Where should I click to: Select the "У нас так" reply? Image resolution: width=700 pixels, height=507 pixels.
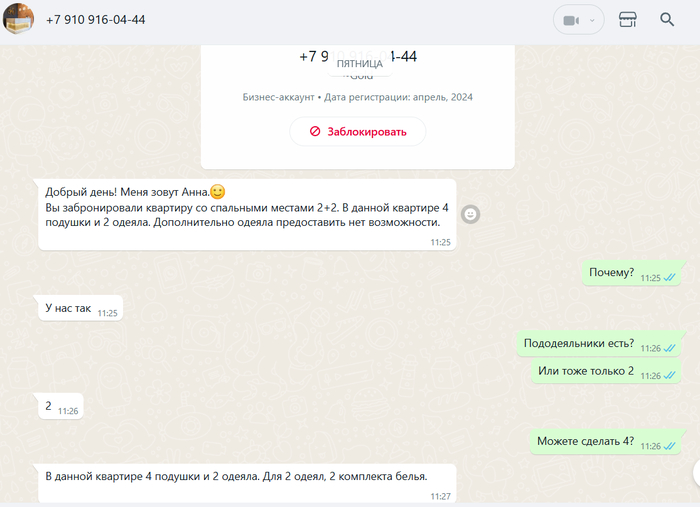[x=69, y=308]
